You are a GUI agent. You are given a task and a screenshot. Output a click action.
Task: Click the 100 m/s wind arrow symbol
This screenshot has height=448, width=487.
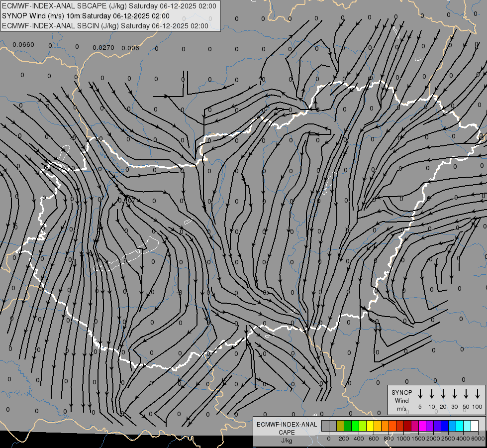[478, 394]
